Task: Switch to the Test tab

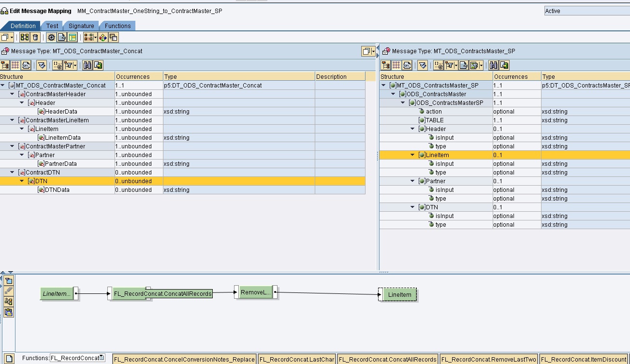Action: pyautogui.click(x=52, y=26)
